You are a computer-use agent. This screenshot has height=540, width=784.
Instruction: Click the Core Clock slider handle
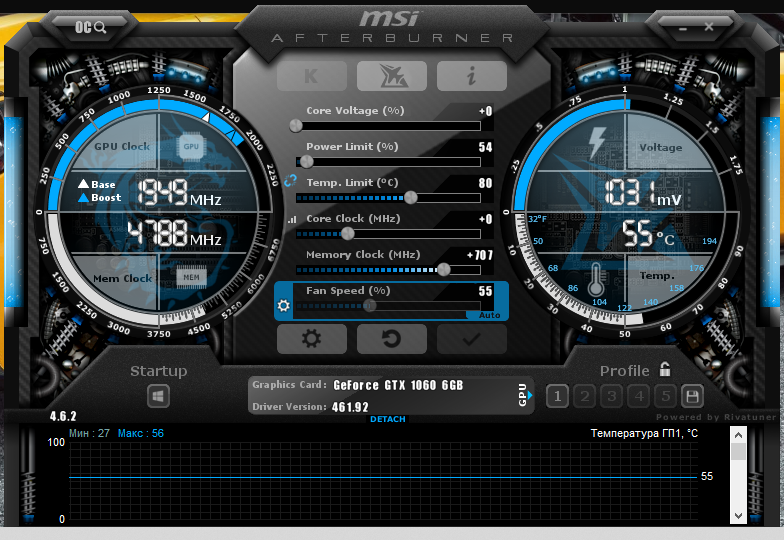coord(348,234)
